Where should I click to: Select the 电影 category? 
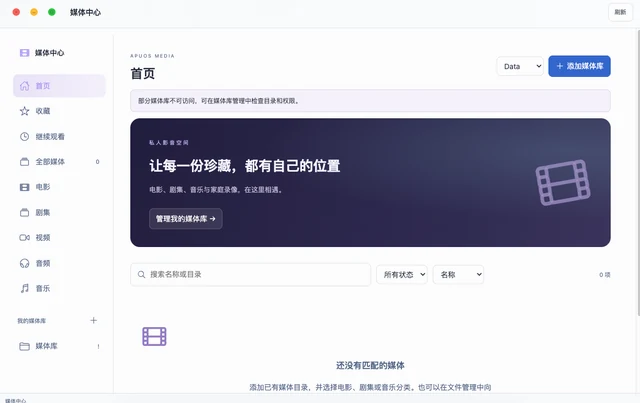point(59,187)
